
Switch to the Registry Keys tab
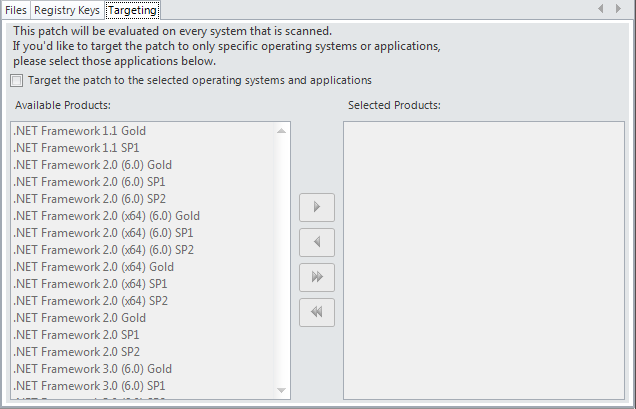coord(67,10)
